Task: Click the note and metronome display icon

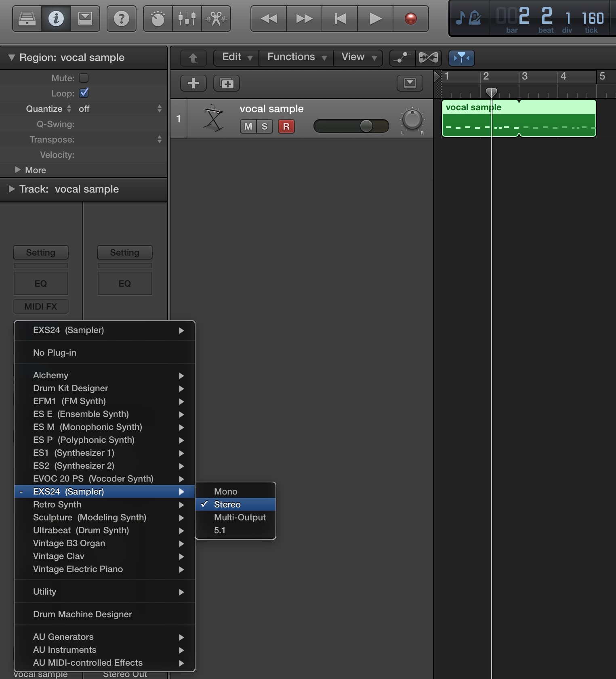Action: click(469, 18)
